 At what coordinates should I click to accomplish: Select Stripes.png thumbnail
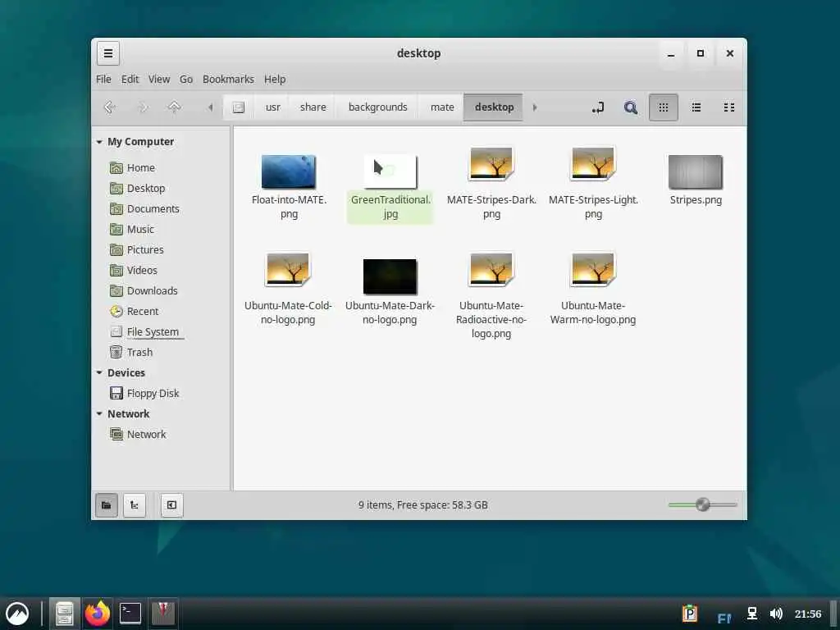click(x=696, y=172)
